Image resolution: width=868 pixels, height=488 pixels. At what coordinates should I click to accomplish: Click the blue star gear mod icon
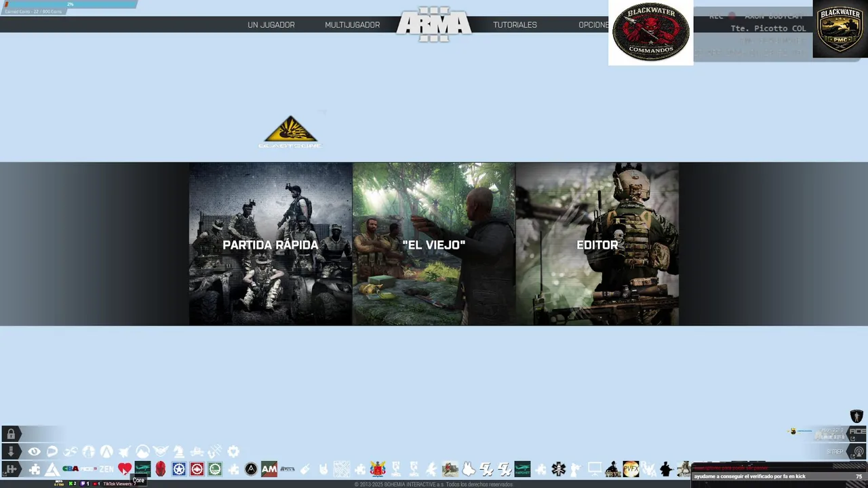point(178,469)
